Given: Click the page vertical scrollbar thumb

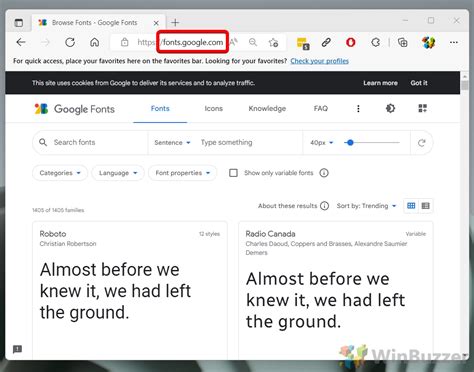Looking at the screenshot, I should pyautogui.click(x=465, y=85).
